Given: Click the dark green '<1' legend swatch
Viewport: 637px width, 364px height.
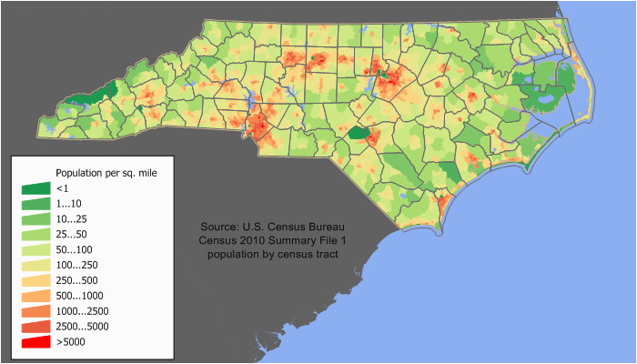Looking at the screenshot, I should (36, 188).
